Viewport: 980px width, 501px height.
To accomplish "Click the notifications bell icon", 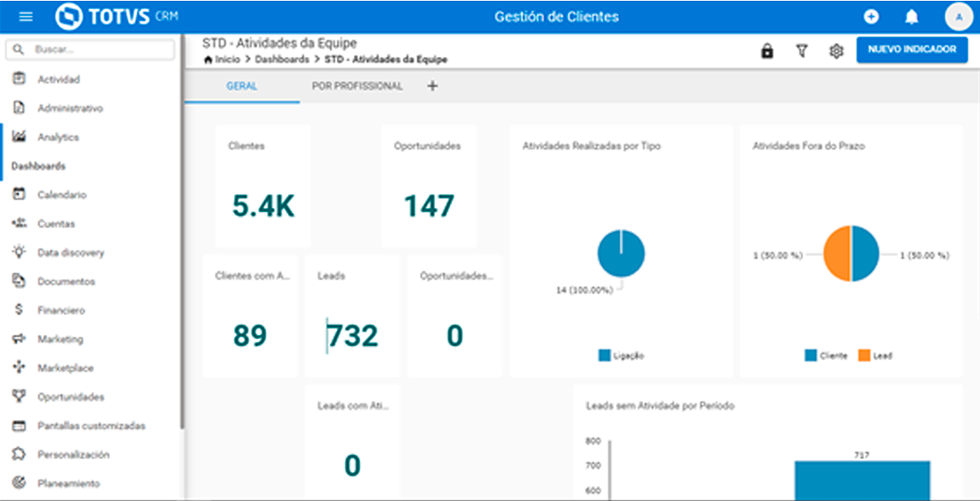I will [911, 17].
